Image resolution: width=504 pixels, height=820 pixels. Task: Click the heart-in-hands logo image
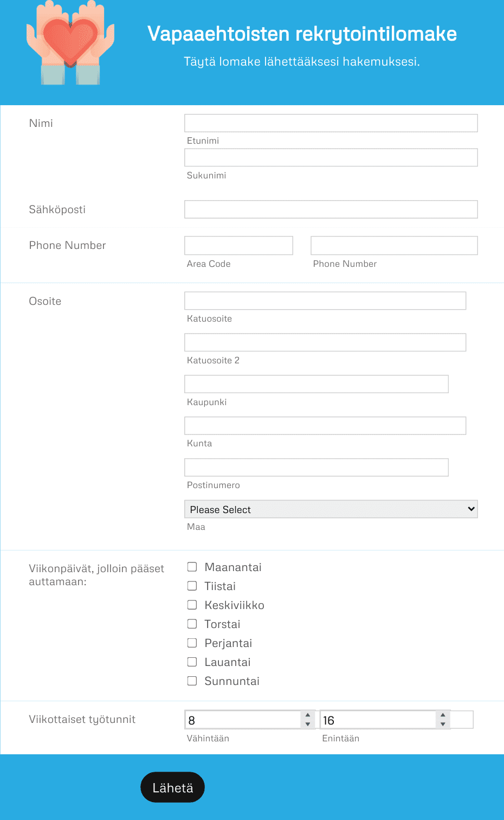click(70, 42)
